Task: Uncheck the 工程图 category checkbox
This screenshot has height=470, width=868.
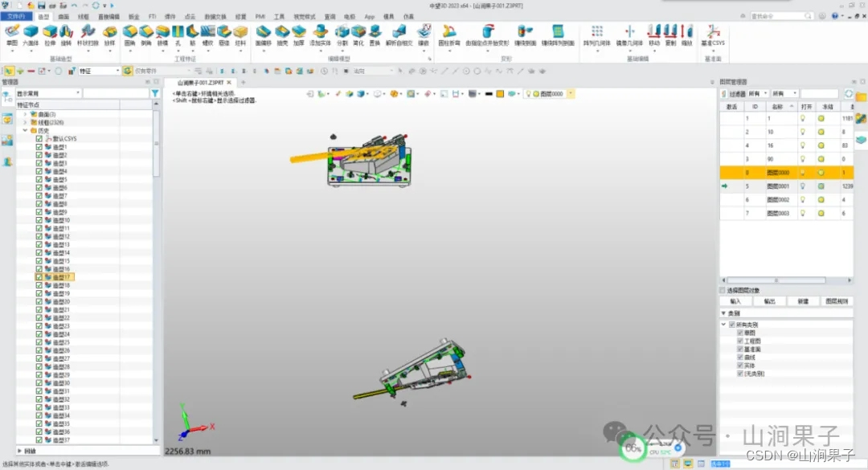Action: pos(740,341)
